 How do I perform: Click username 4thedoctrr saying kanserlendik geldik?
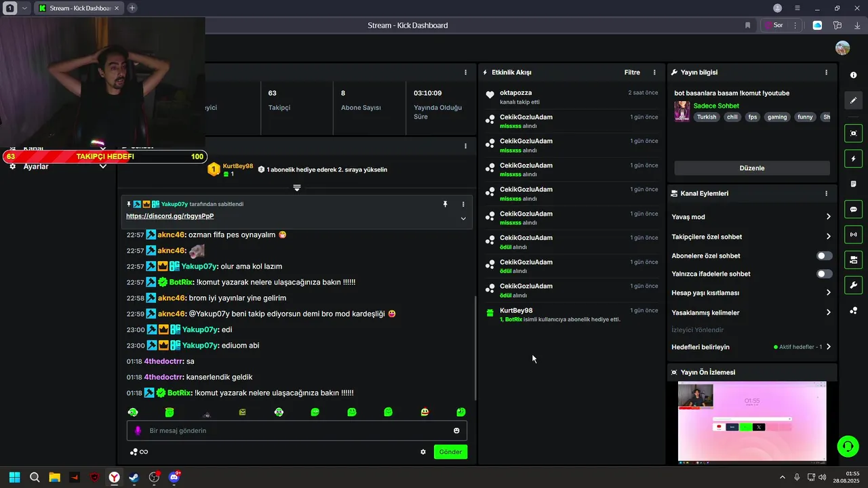click(x=163, y=377)
